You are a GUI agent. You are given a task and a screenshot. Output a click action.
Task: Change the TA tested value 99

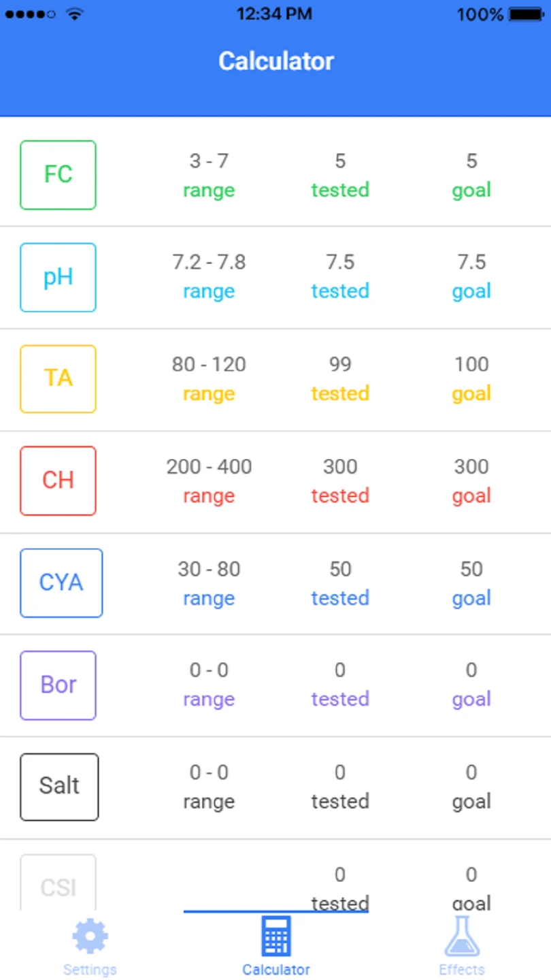[340, 365]
